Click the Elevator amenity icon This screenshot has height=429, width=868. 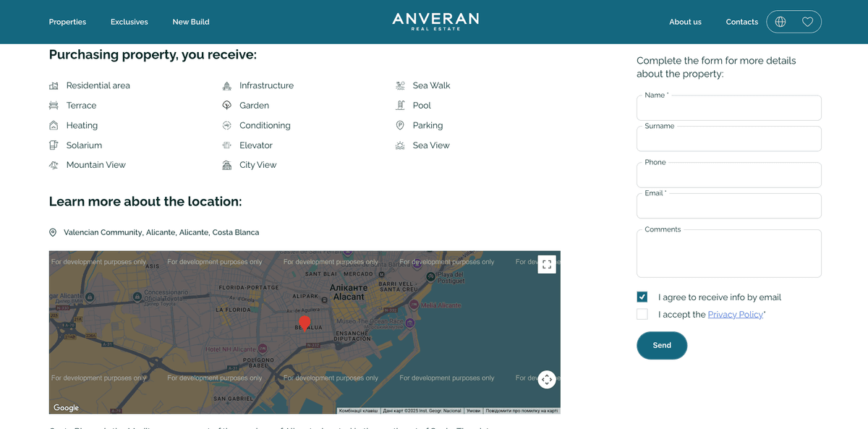click(x=226, y=145)
